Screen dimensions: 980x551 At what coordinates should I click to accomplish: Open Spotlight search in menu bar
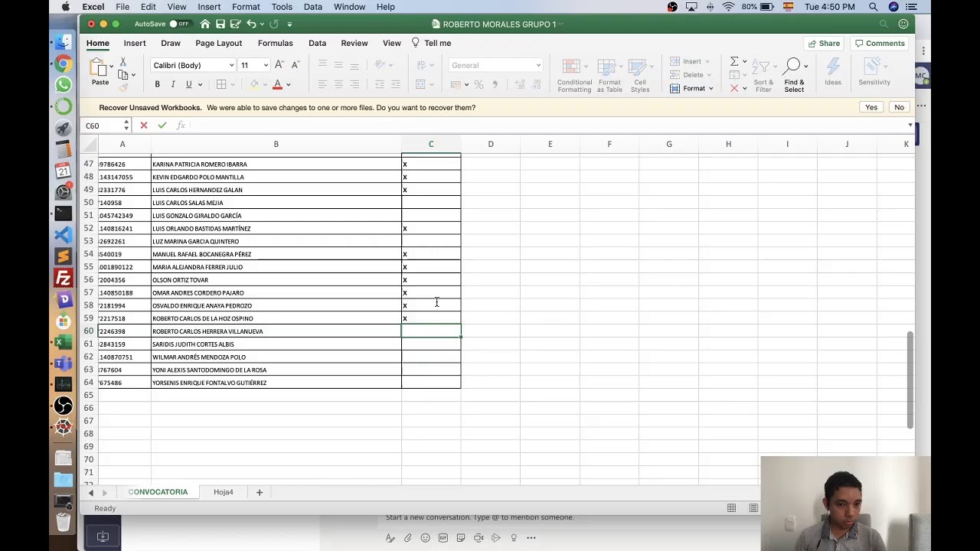click(873, 7)
